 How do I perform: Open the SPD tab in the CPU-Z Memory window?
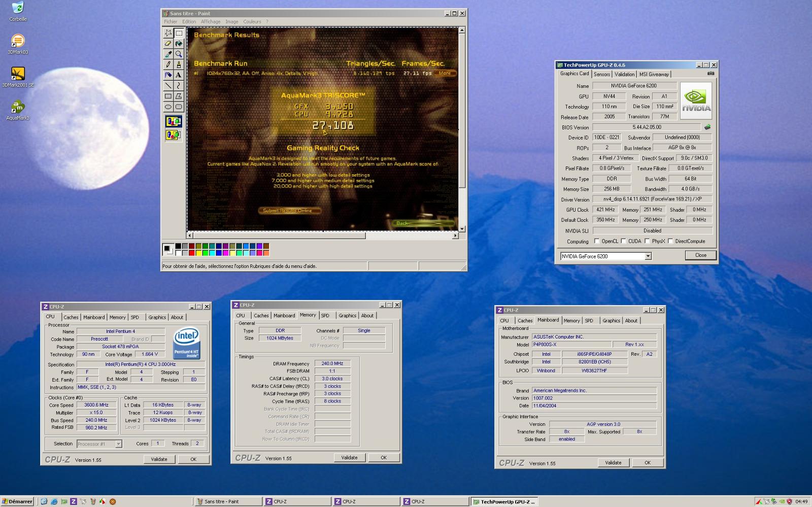tap(325, 316)
